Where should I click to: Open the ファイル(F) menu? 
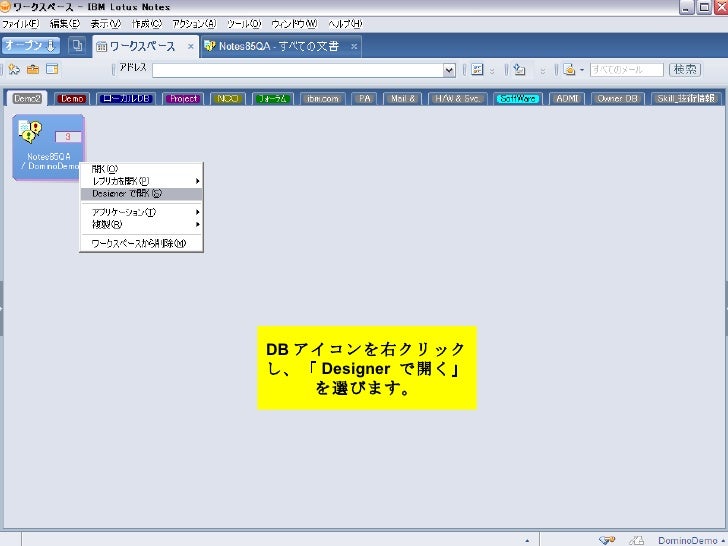click(x=20, y=24)
